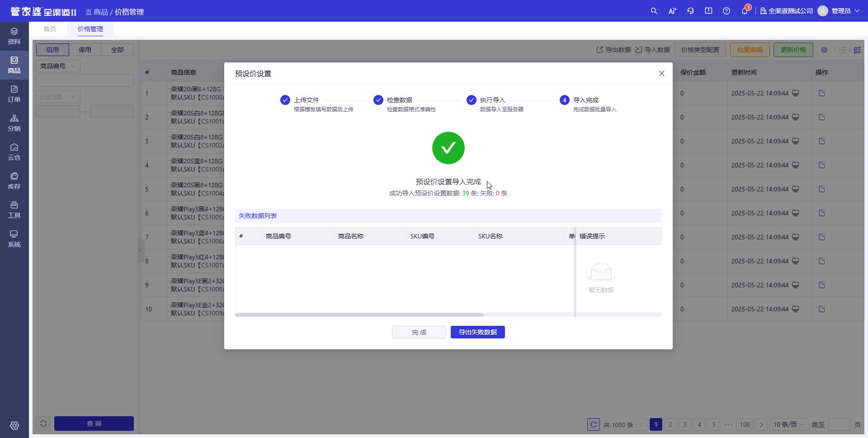Viewport: 868px width, 438px height.
Task: Open sidebar settings gear at bottom
Action: (x=14, y=425)
